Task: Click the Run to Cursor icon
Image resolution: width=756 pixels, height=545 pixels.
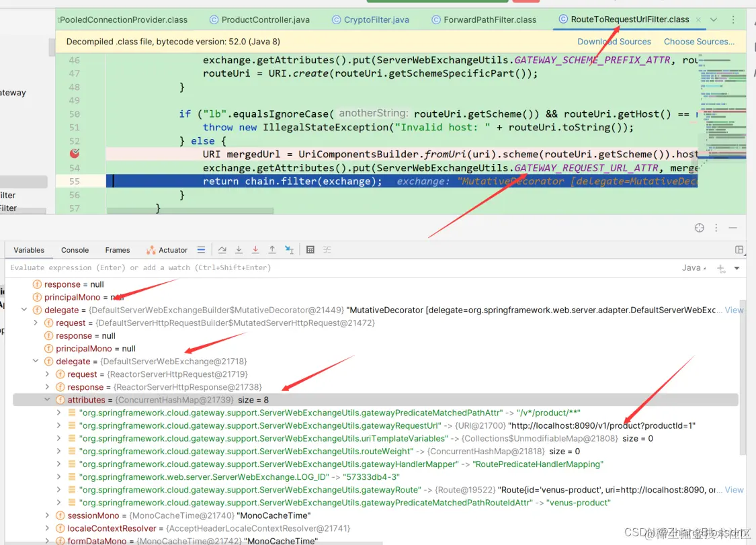Action: point(289,249)
